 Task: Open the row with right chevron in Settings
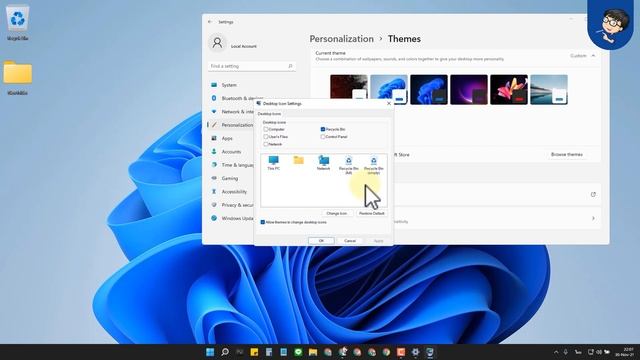(x=593, y=218)
